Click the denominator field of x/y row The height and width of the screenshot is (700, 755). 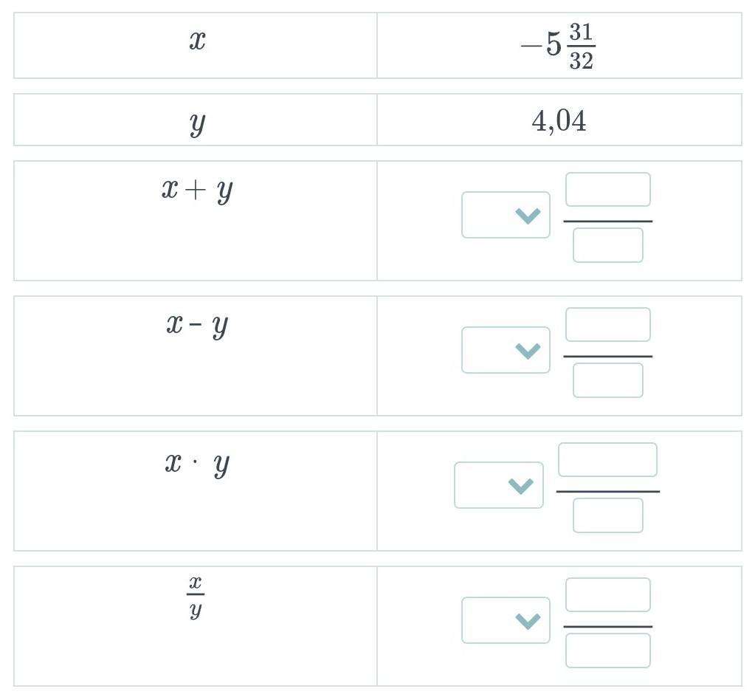(x=607, y=651)
